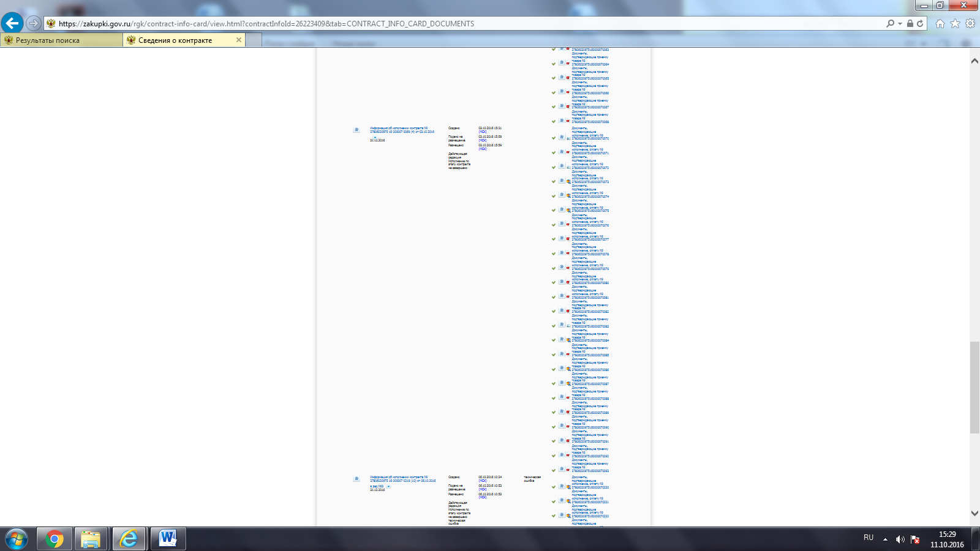The image size is (980, 551).
Task: Open Windows Explorer from the taskbar
Action: [x=91, y=539]
